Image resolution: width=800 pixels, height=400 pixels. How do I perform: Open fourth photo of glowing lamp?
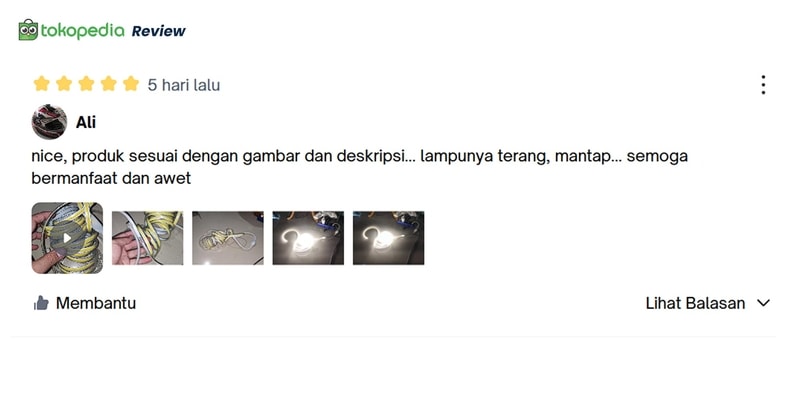(308, 238)
